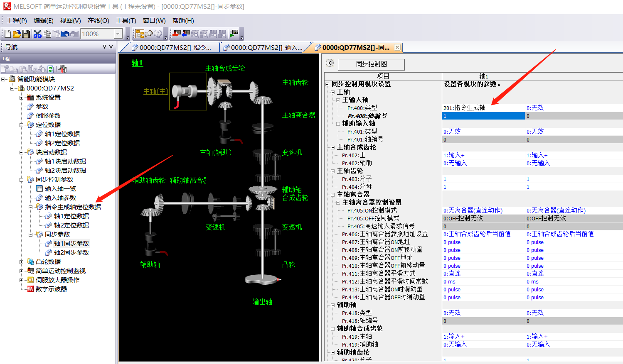This screenshot has height=364, width=623.
Task: Click the highlighted Pr.400 轴编号 value field
Action: coord(483,116)
